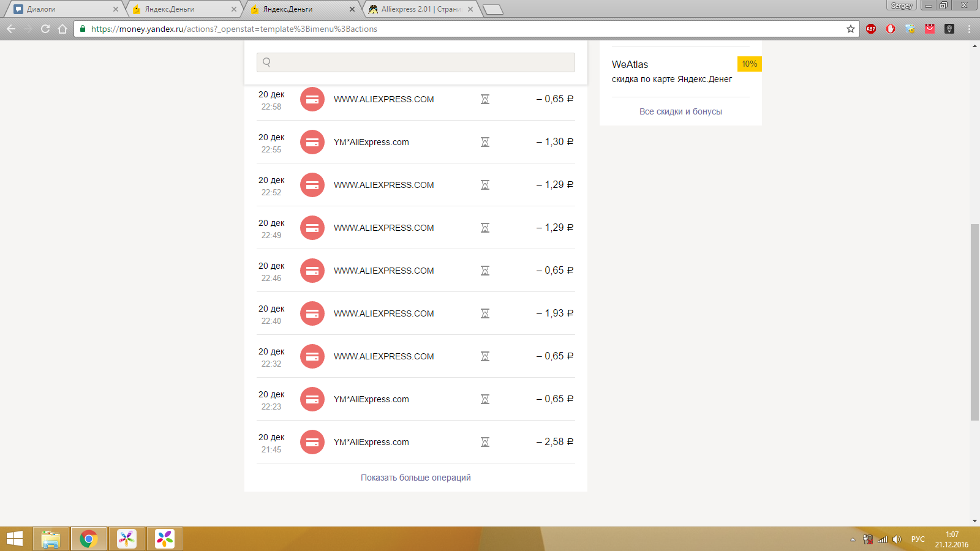
Task: Click the card icon for the 22:58 transaction
Action: 312,99
